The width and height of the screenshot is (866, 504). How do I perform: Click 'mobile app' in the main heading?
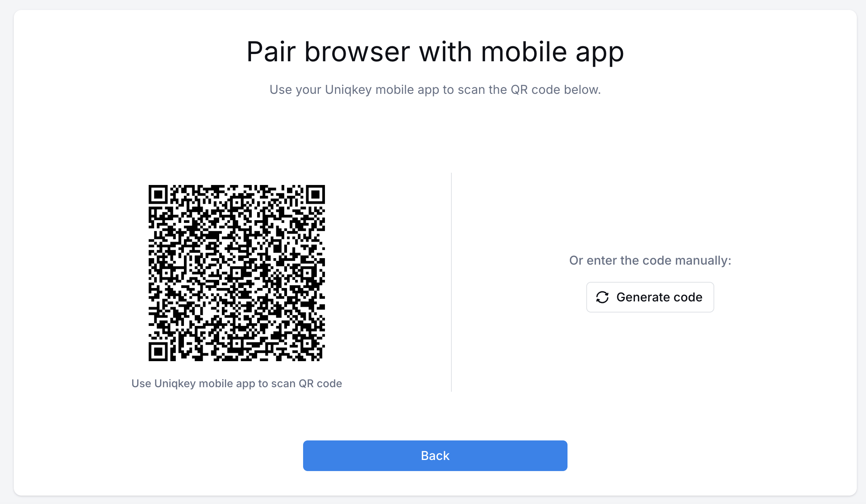tap(552, 53)
